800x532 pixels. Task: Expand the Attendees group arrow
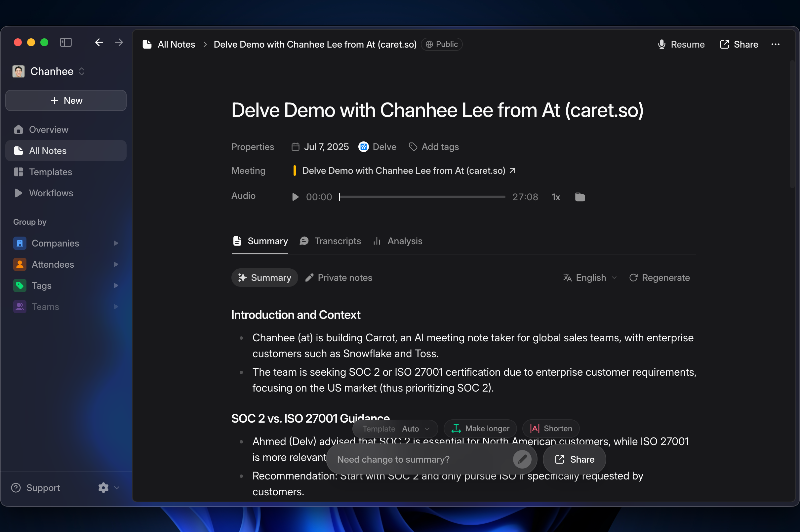pyautogui.click(x=116, y=264)
